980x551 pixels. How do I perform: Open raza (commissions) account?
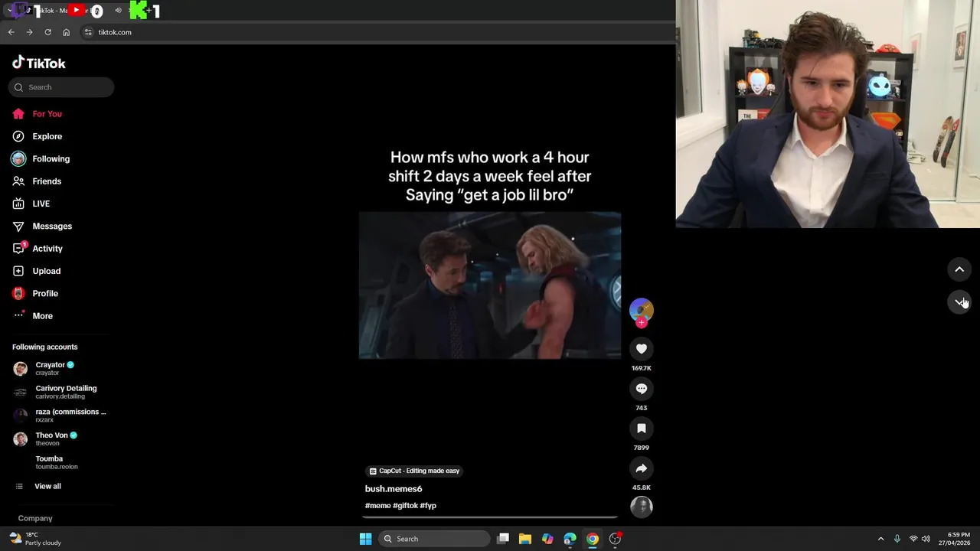click(60, 416)
